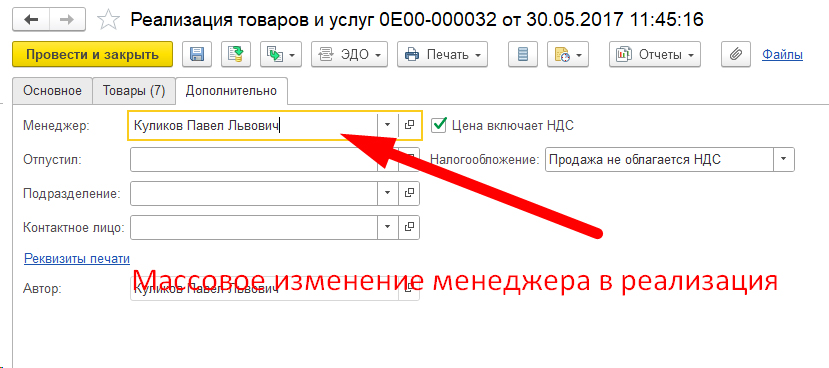Click Провести и закрыть button
The image size is (829, 368).
click(93, 54)
